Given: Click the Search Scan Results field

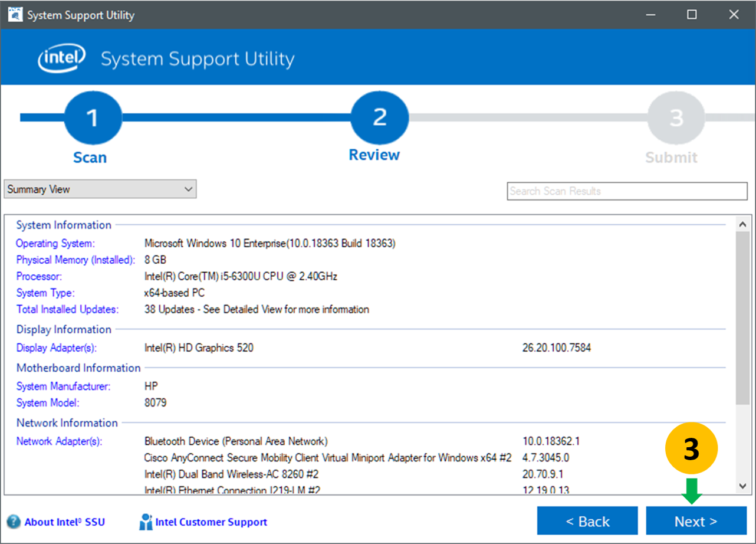Looking at the screenshot, I should tap(626, 191).
